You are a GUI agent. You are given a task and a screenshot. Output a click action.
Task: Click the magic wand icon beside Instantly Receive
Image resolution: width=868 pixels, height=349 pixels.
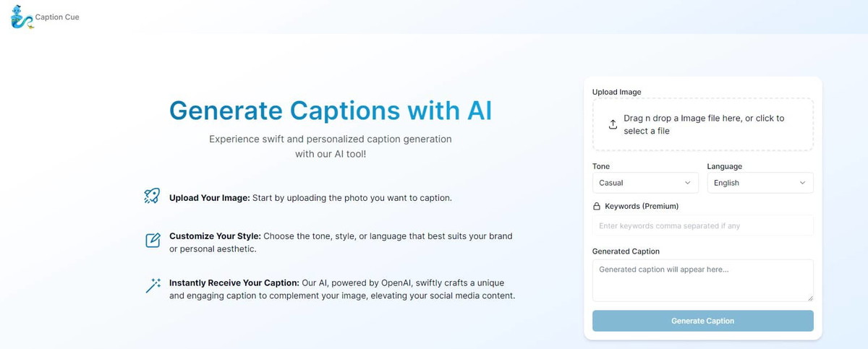[x=153, y=286]
